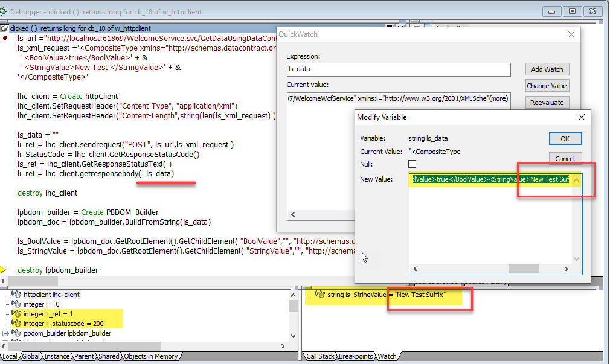Toggle the Null checkbox in Modify Variable
610x364 pixels.
pos(412,164)
